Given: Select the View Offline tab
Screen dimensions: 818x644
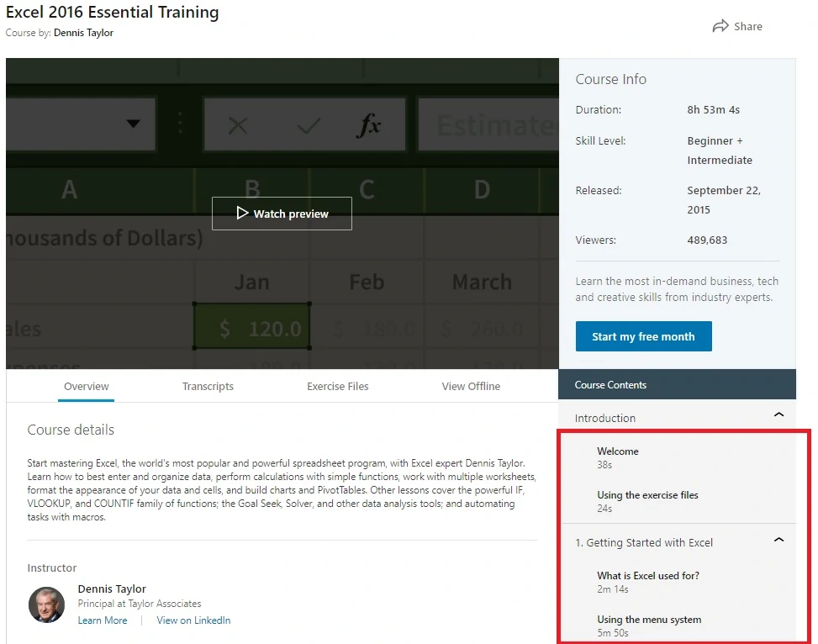Looking at the screenshot, I should 471,386.
